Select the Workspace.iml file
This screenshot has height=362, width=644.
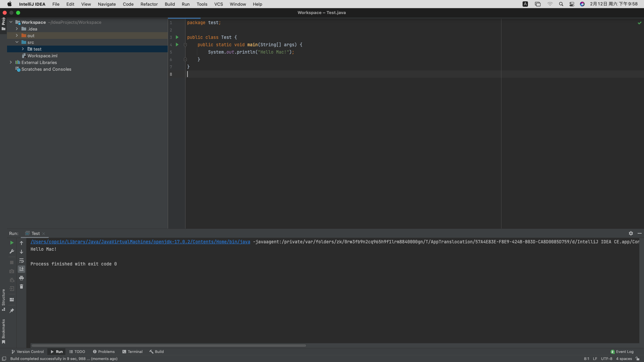pyautogui.click(x=43, y=56)
